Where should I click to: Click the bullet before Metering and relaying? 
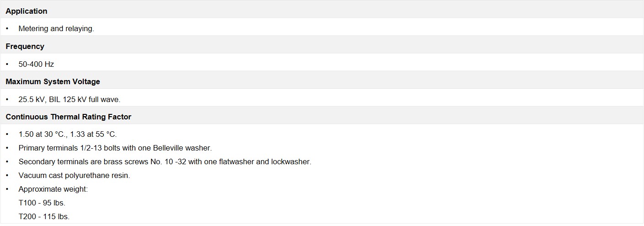point(7,28)
